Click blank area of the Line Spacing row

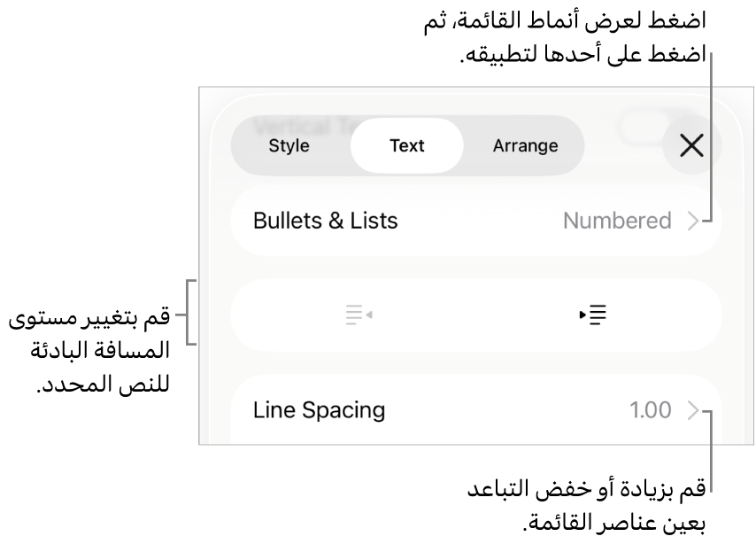505,410
